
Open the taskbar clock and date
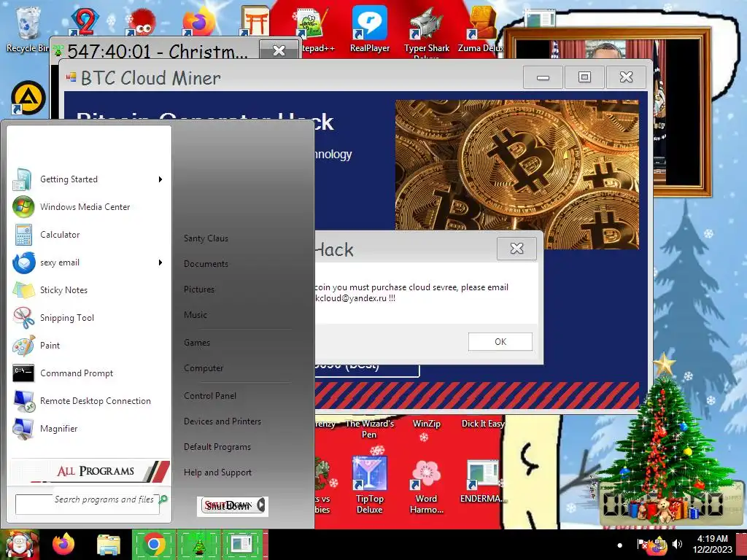pos(713,544)
